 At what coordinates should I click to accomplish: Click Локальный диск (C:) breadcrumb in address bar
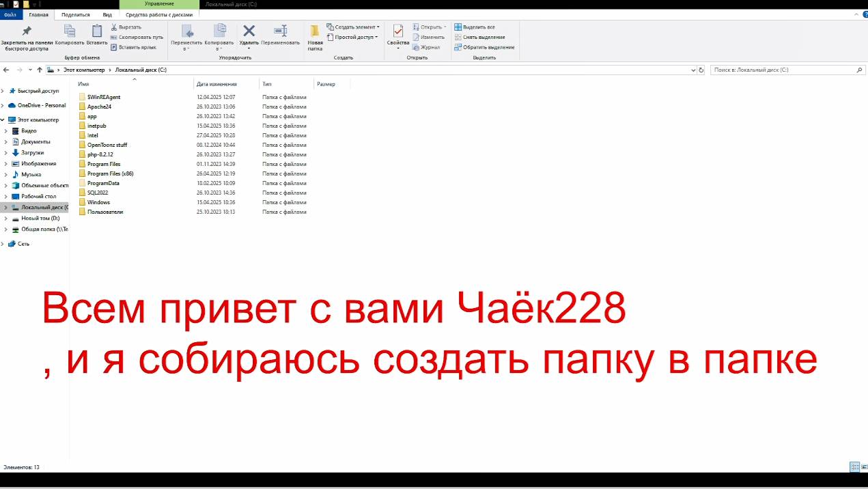pos(141,70)
